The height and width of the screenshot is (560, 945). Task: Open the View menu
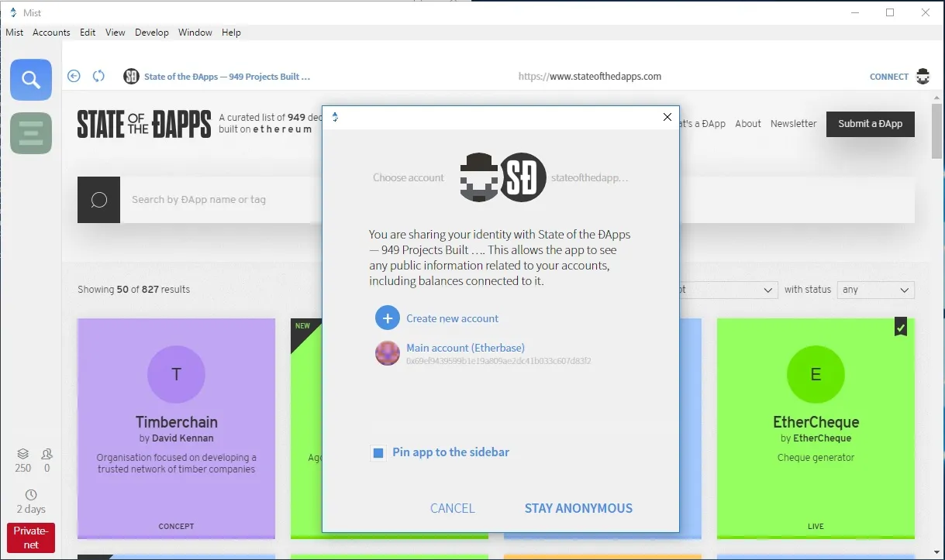(x=116, y=33)
